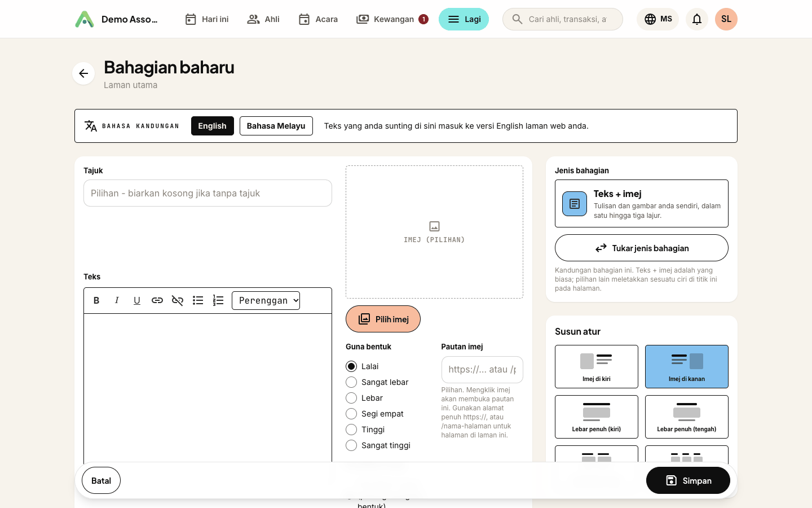Expand the Lagi menu
This screenshot has width=812, height=508.
click(x=464, y=19)
